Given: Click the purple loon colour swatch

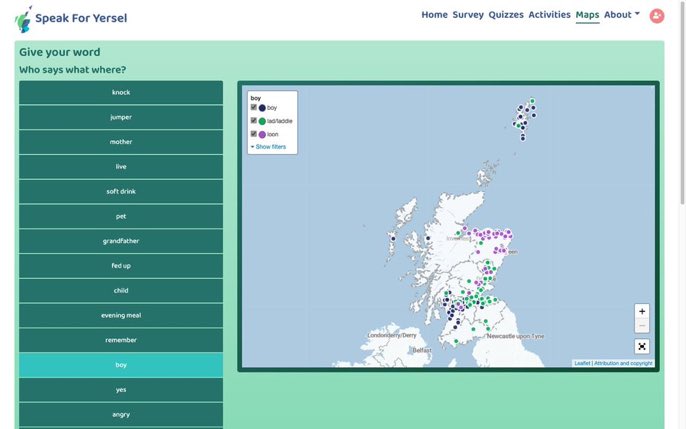Looking at the screenshot, I should click(262, 134).
